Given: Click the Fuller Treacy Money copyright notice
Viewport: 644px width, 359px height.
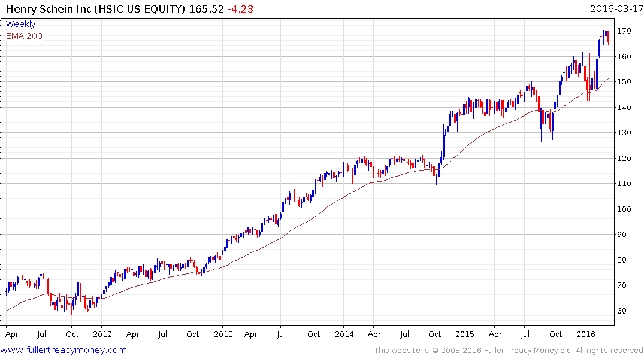Looking at the screenshot, I should 509,351.
